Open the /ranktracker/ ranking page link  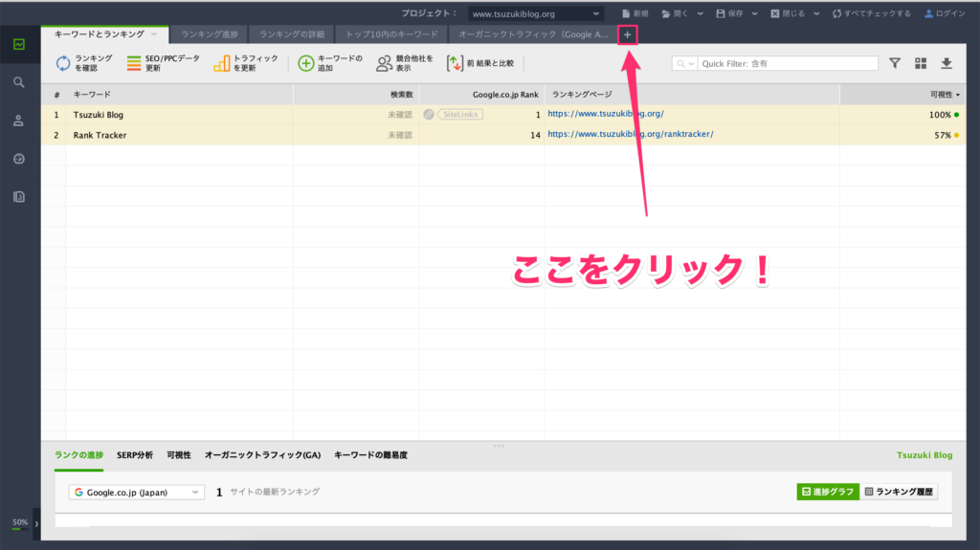coord(631,134)
